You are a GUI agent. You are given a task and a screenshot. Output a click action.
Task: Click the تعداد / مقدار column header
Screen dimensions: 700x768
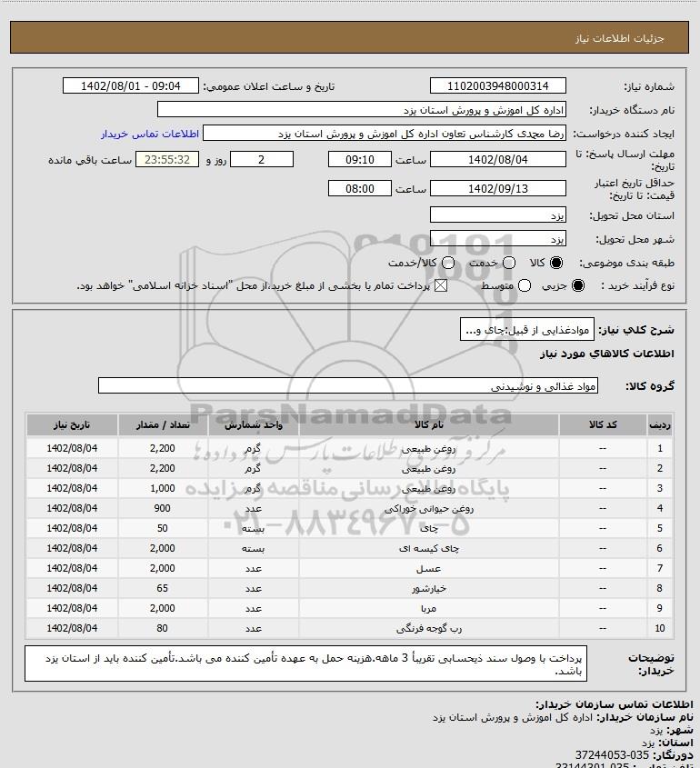(163, 424)
